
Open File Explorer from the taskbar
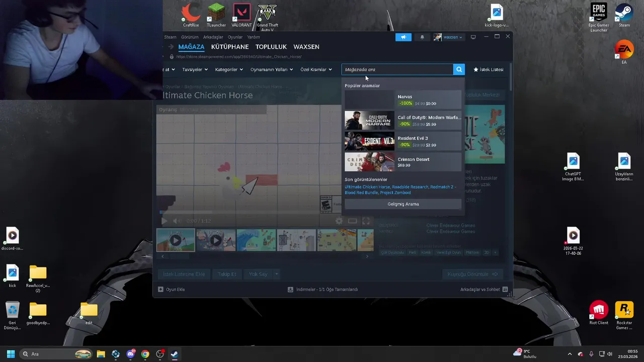tap(101, 354)
